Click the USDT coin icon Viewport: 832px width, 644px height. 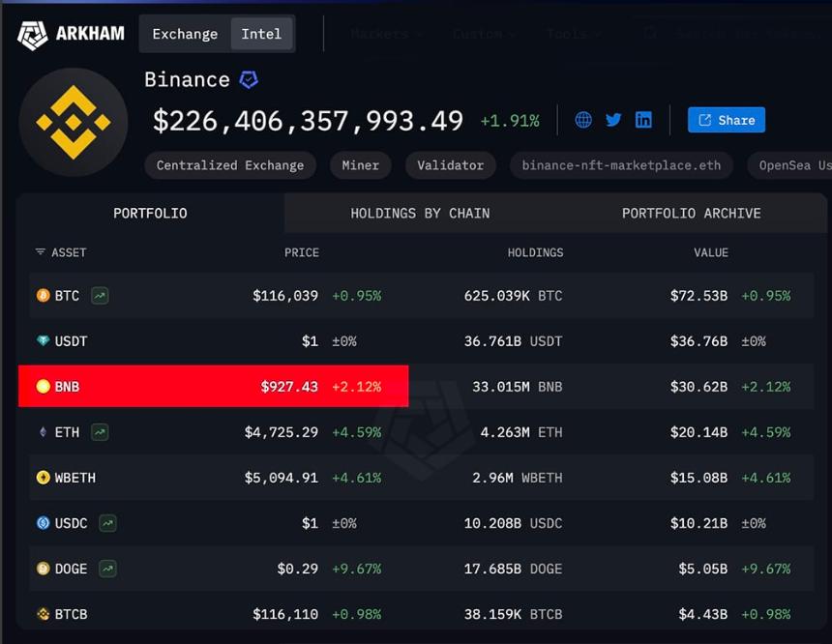[x=43, y=340]
